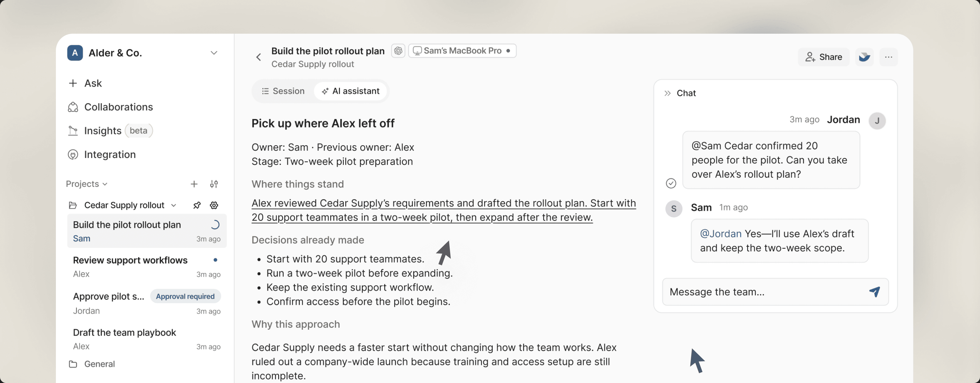Send message with the paper plane icon
Screen dimensions: 980x383
click(x=875, y=292)
